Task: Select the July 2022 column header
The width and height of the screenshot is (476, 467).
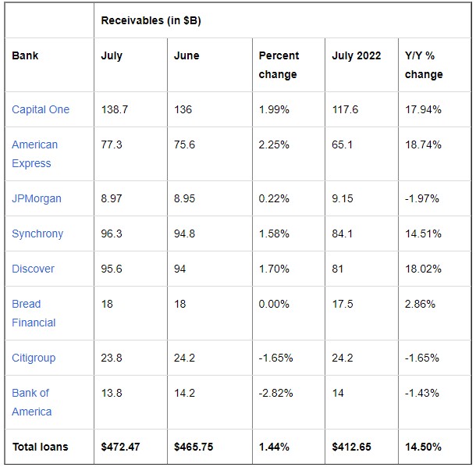Action: click(x=357, y=55)
